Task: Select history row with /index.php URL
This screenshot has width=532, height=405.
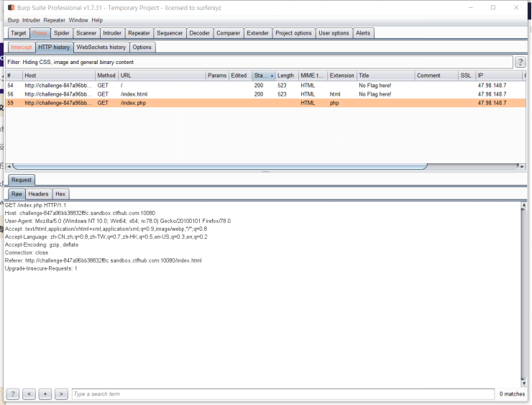Action: click(265, 103)
